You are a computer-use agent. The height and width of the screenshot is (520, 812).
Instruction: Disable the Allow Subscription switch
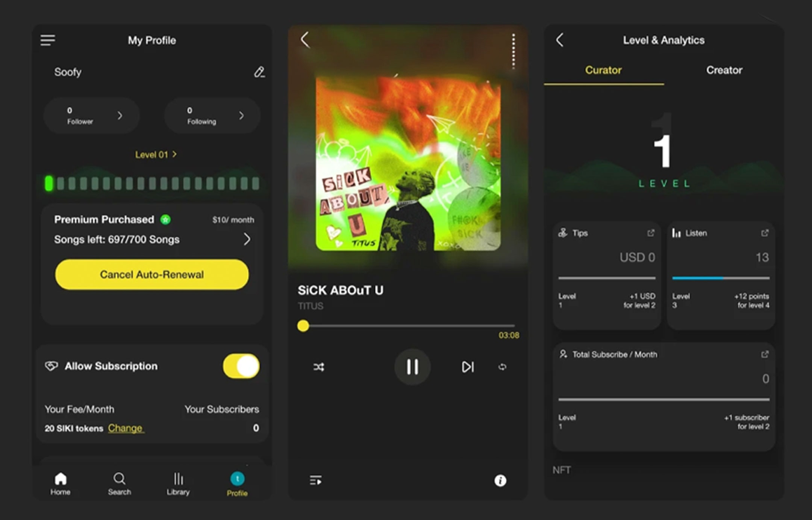tap(241, 366)
